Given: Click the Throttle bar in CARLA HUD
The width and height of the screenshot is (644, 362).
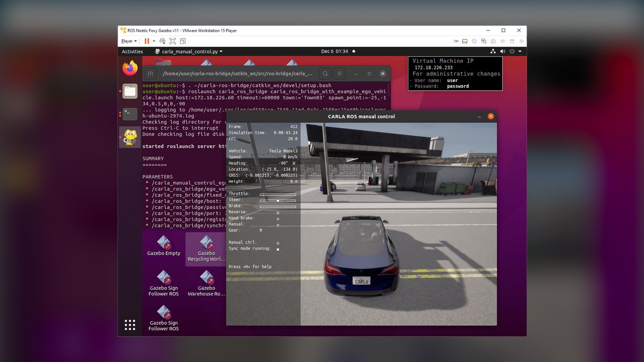Looking at the screenshot, I should point(278,194).
